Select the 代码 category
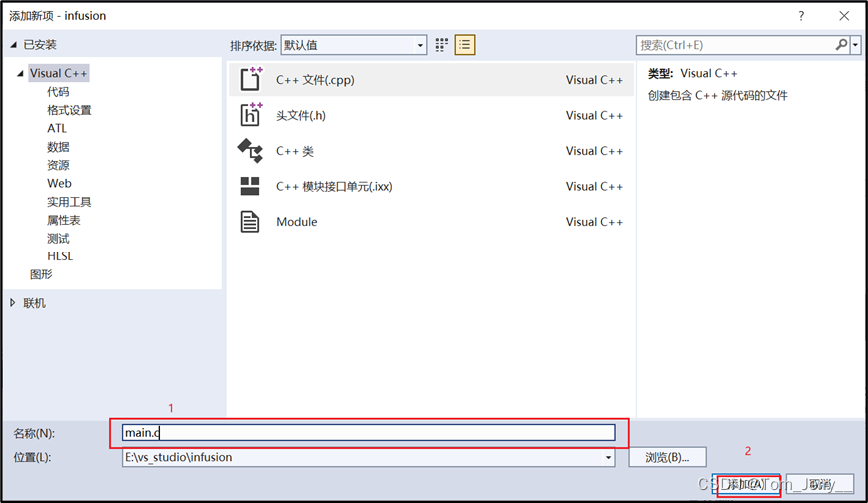Screen dimensions: 868x503 click(58, 91)
